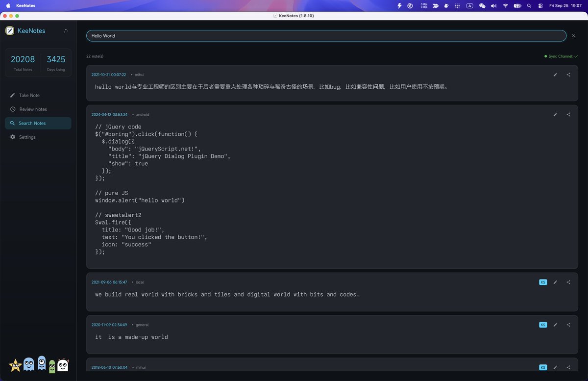Open WeChat from the menu bar
This screenshot has height=381, width=588.
[482, 5]
